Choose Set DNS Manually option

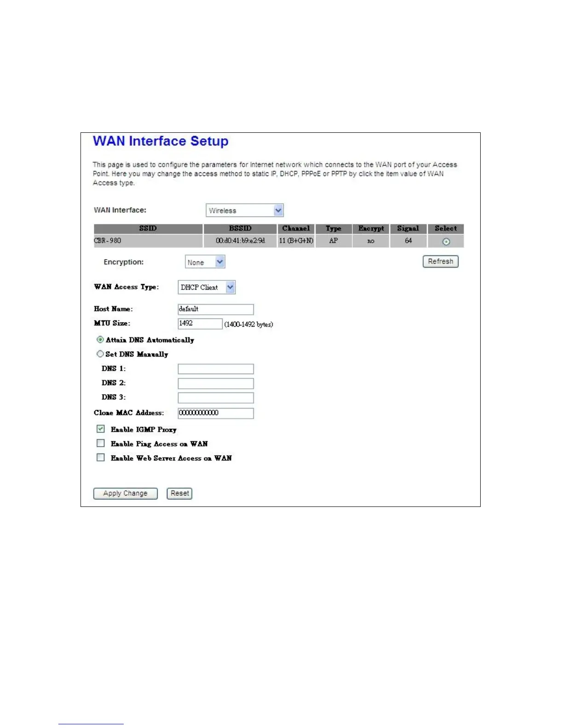[100, 354]
